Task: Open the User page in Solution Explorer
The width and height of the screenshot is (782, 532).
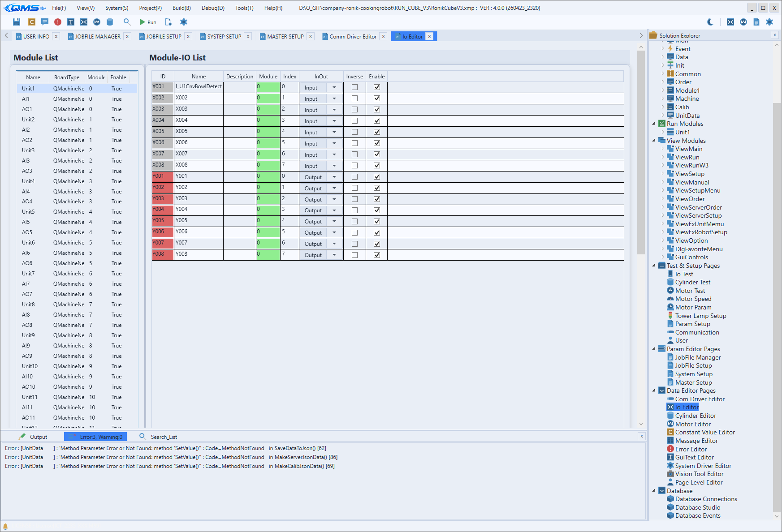Action: pyautogui.click(x=681, y=340)
